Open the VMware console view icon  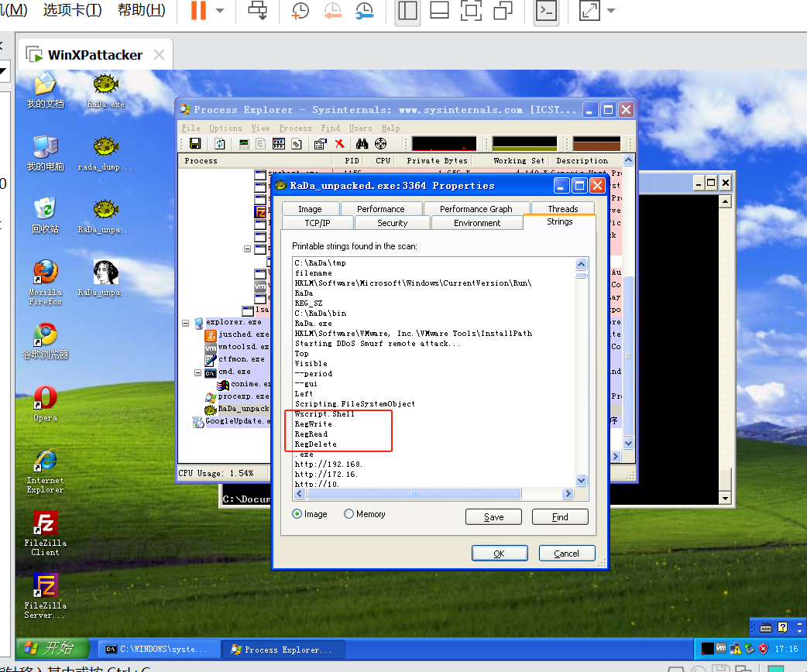[x=545, y=10]
